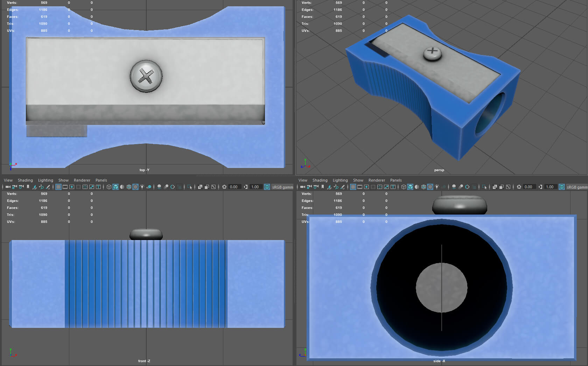Click X-Ray icon in front -Z panel toolbar

[200, 187]
